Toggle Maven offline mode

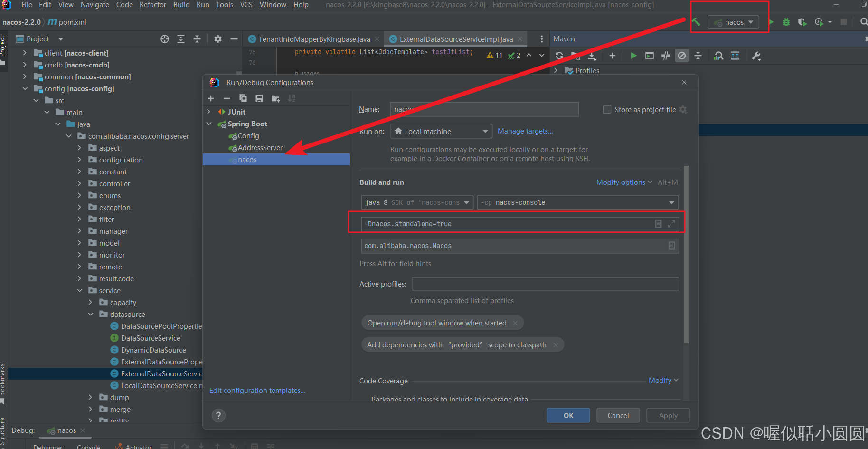click(x=666, y=56)
